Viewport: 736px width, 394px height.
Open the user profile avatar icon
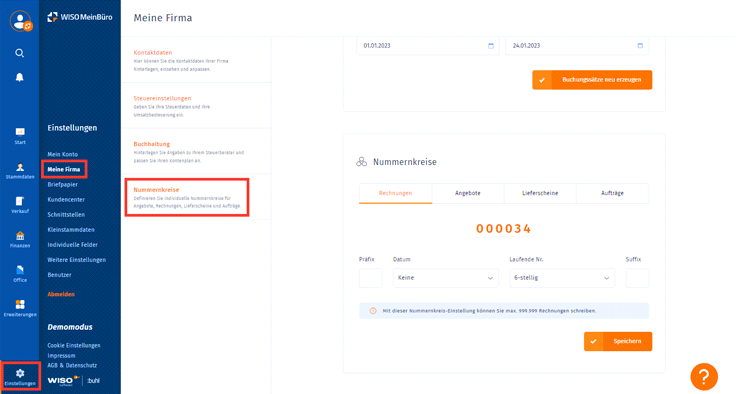point(20,21)
